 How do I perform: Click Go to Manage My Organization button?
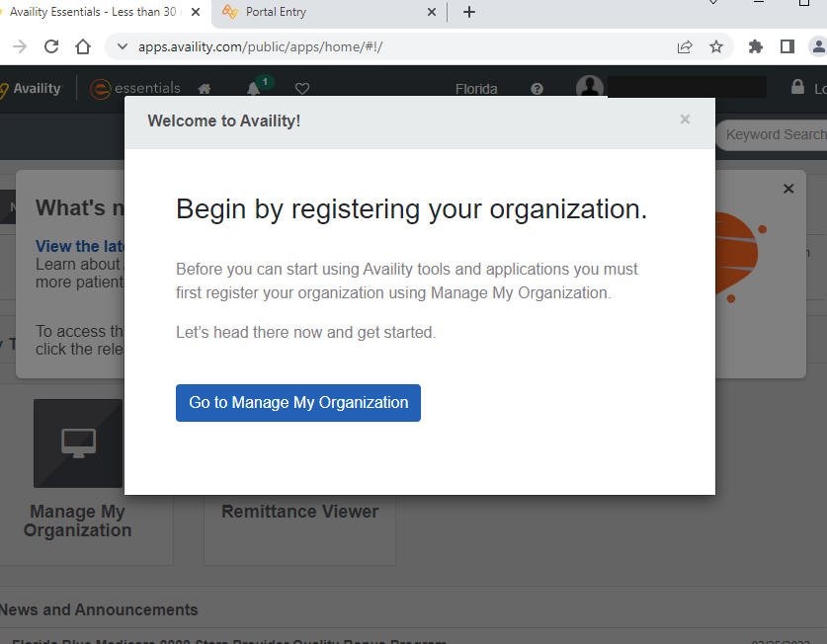coord(298,402)
